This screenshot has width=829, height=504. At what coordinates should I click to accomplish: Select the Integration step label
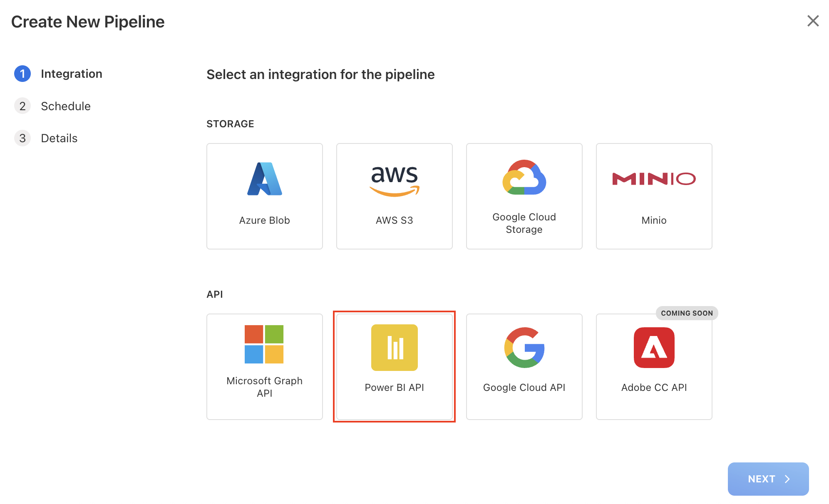click(x=72, y=74)
